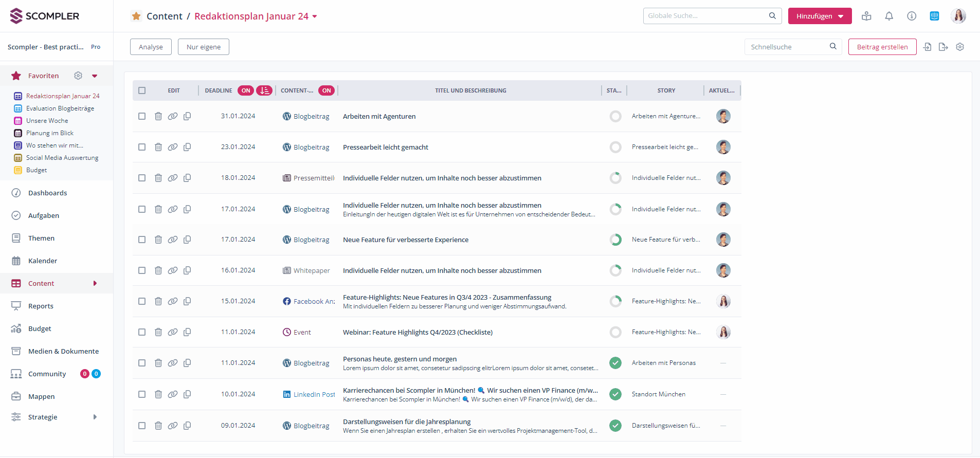Open Kalender from the sidebar
Image resolution: width=980 pixels, height=458 pixels.
[43, 261]
